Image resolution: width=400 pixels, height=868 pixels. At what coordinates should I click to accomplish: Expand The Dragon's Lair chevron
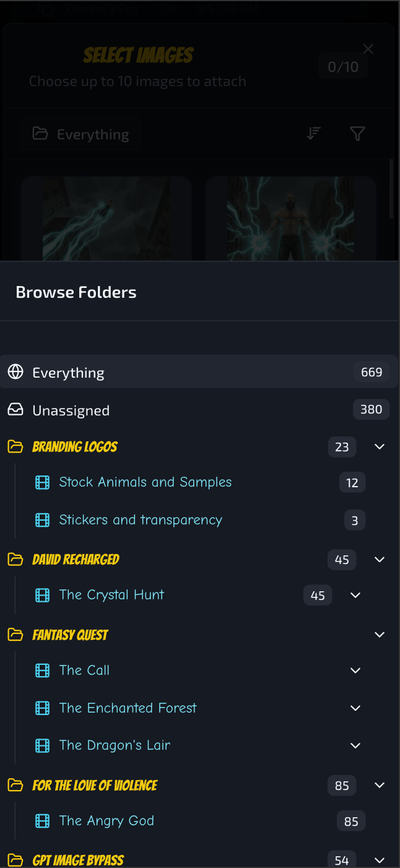point(355,745)
